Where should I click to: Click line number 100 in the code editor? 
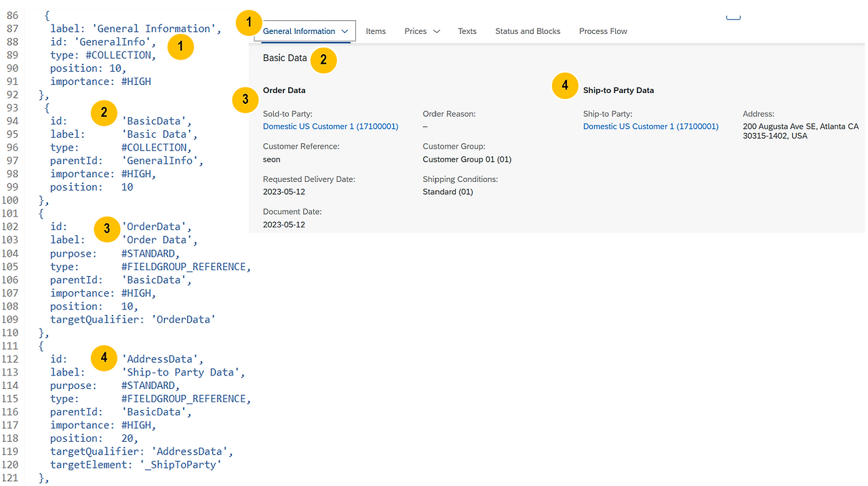point(11,200)
